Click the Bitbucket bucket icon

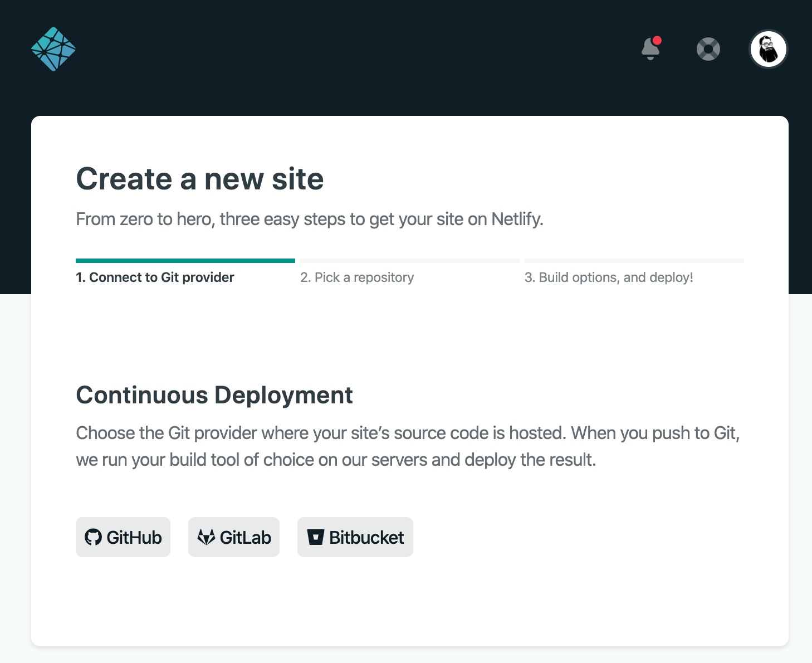pyautogui.click(x=316, y=537)
